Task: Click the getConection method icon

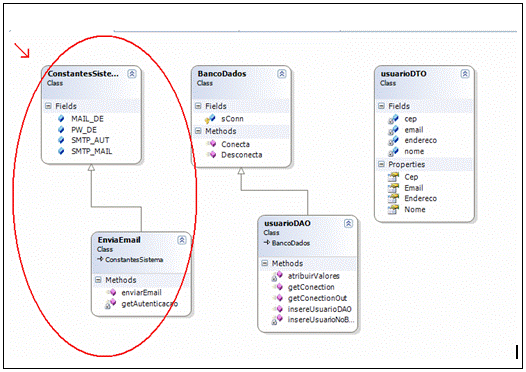Action: (x=278, y=287)
